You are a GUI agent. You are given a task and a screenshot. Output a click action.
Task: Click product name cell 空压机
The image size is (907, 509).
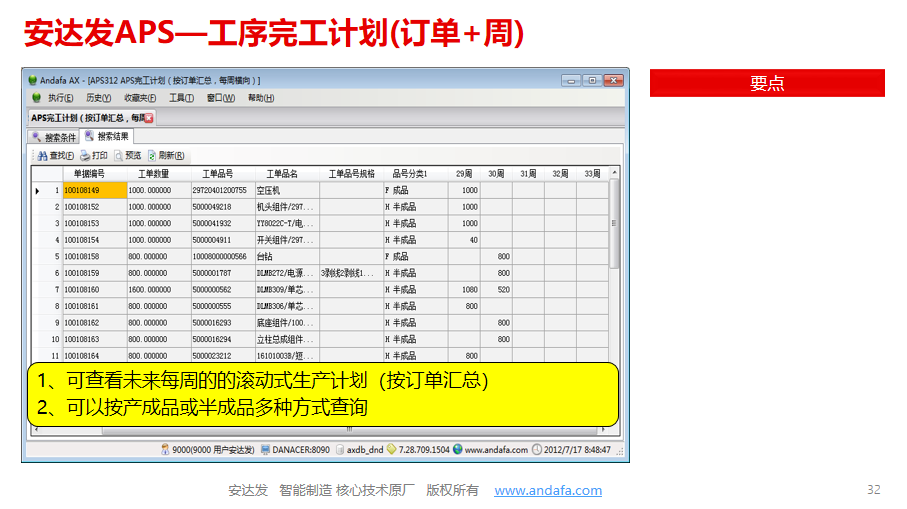(287, 190)
